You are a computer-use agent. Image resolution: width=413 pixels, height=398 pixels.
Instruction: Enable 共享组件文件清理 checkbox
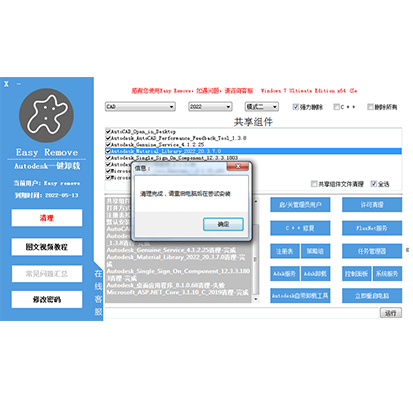(314, 184)
